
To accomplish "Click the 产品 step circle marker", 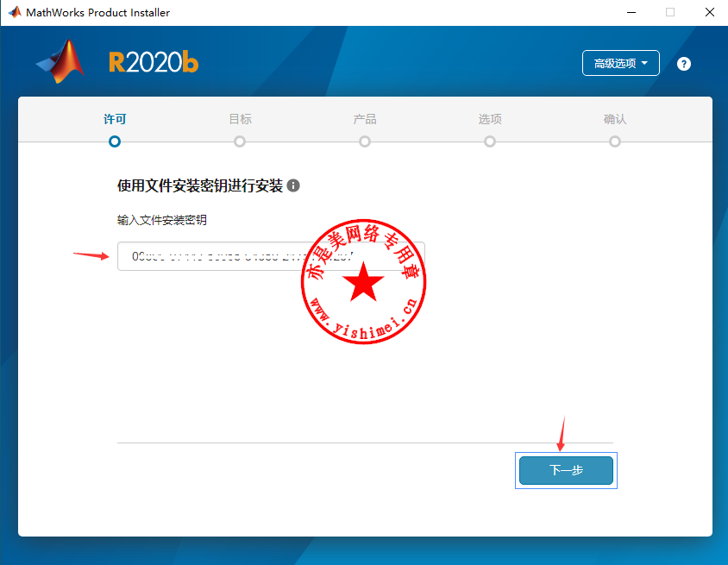I will pos(365,141).
